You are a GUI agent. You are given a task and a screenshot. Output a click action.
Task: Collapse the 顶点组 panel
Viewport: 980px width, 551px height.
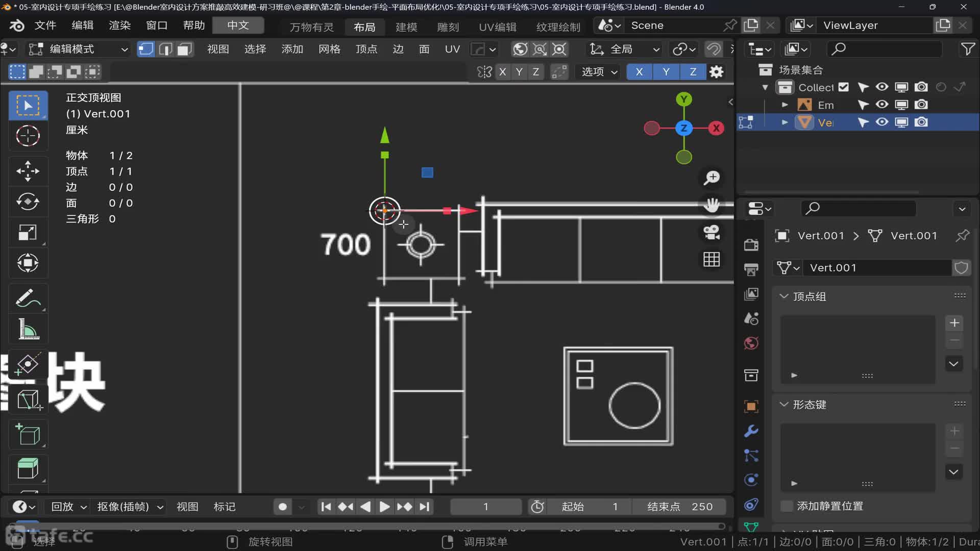pyautogui.click(x=784, y=296)
